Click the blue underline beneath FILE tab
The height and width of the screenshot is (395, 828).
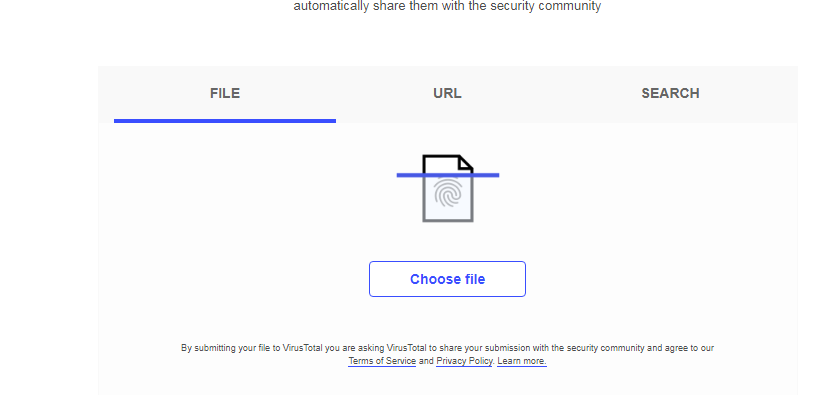(225, 121)
